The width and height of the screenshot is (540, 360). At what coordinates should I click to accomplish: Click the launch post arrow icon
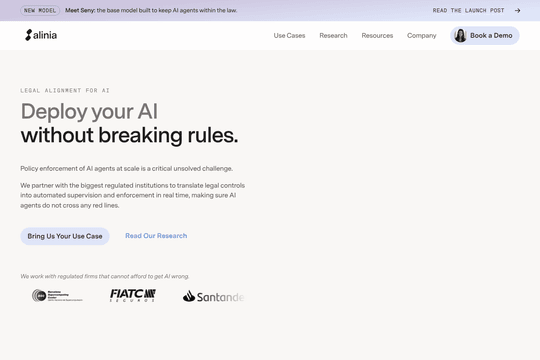click(517, 11)
